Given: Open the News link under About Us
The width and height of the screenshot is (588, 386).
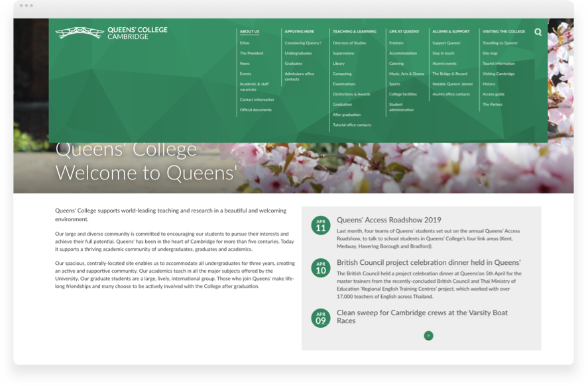Looking at the screenshot, I should click(x=245, y=64).
